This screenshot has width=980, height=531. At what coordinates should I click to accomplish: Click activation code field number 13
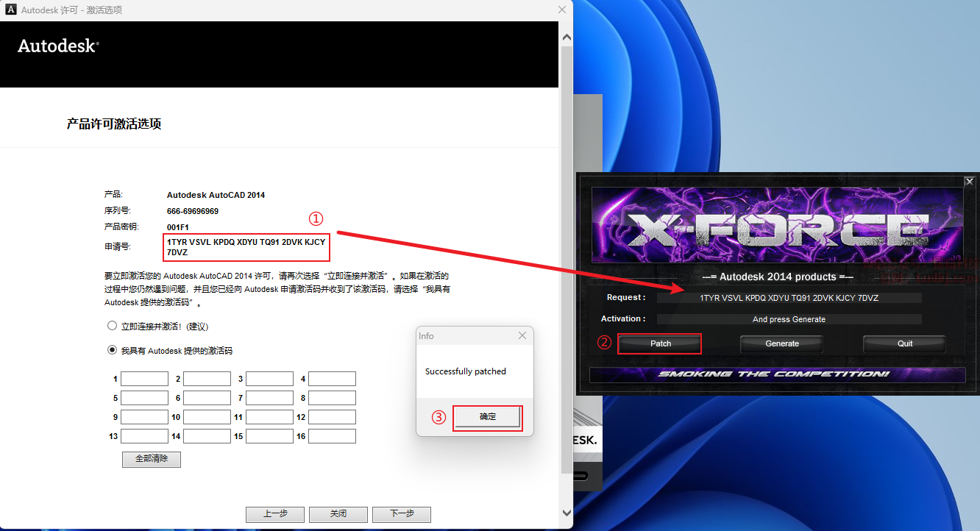[144, 436]
